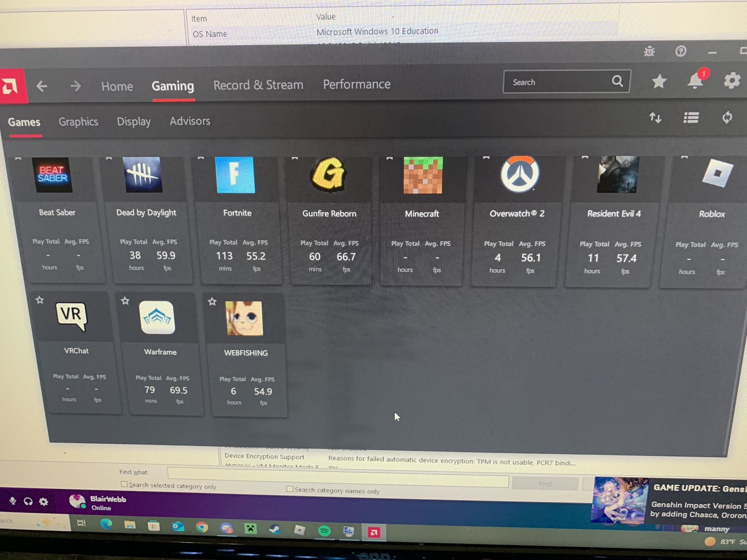Check 'Search category names only' box
The width and height of the screenshot is (747, 560).
pyautogui.click(x=290, y=489)
